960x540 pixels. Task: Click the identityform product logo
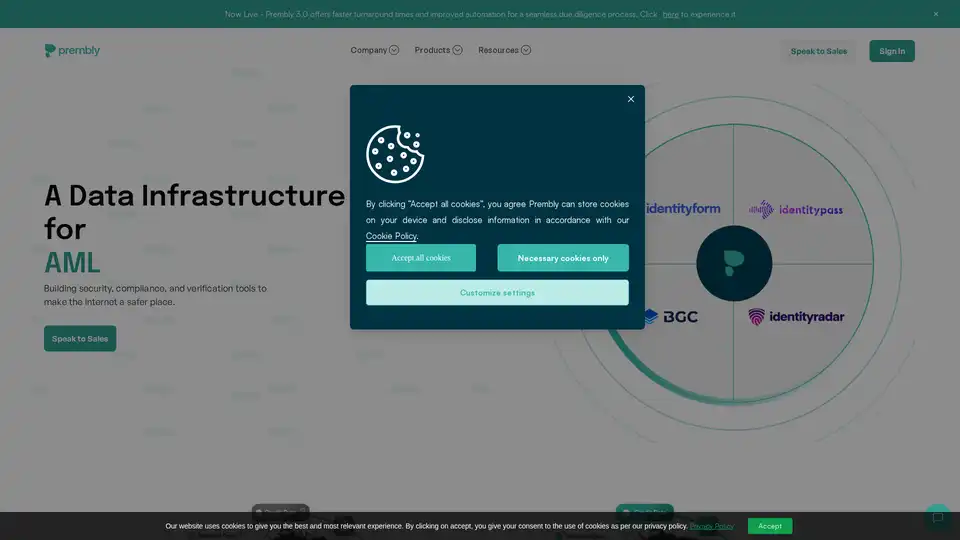pos(683,209)
